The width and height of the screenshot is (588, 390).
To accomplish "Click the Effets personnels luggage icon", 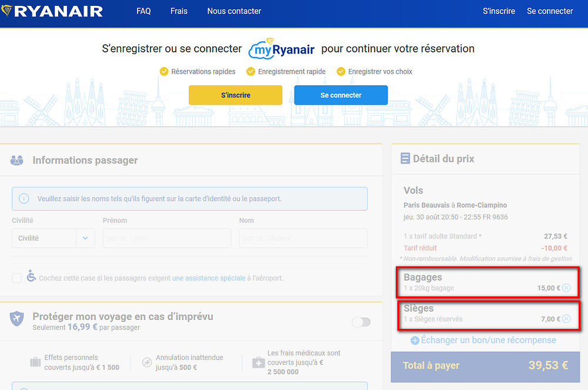I will (35, 362).
